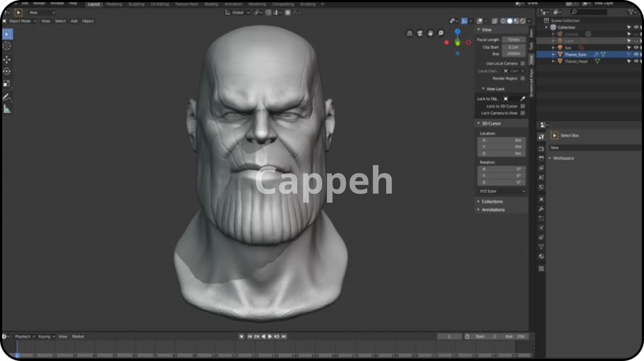This screenshot has width=644, height=361.
Task: Select the Cursor tool in left toolbar
Action: pyautogui.click(x=7, y=46)
